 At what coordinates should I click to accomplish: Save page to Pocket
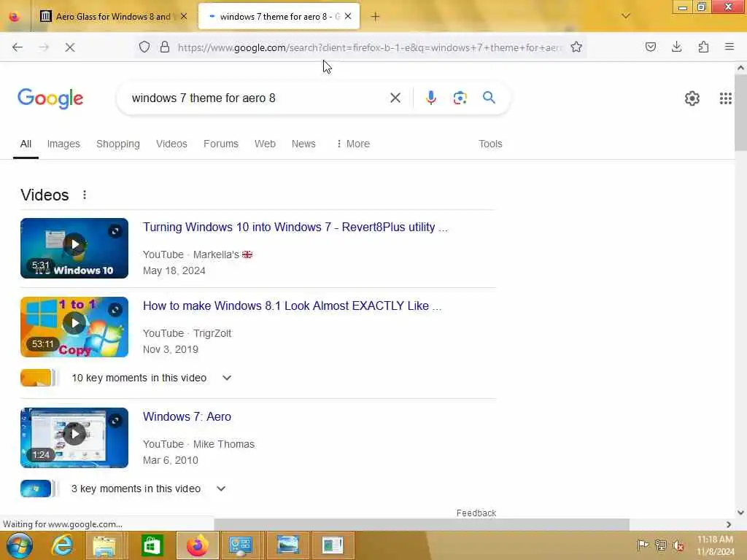(x=651, y=47)
